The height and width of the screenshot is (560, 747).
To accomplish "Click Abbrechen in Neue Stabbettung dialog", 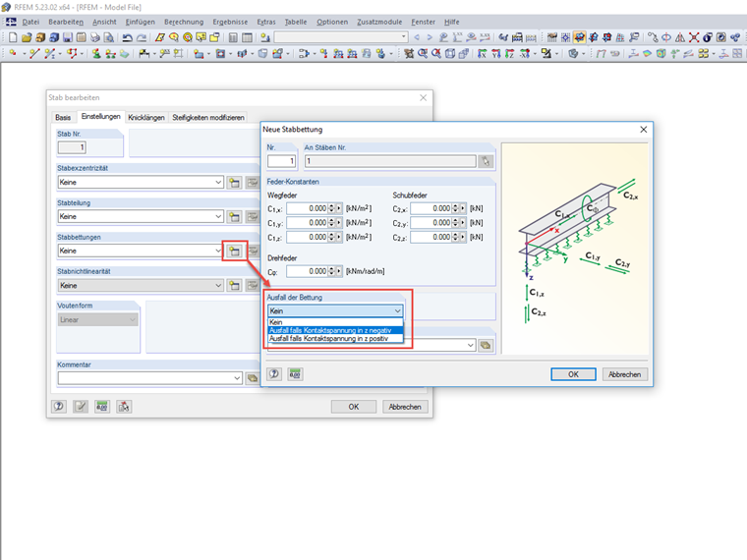I will [x=624, y=374].
